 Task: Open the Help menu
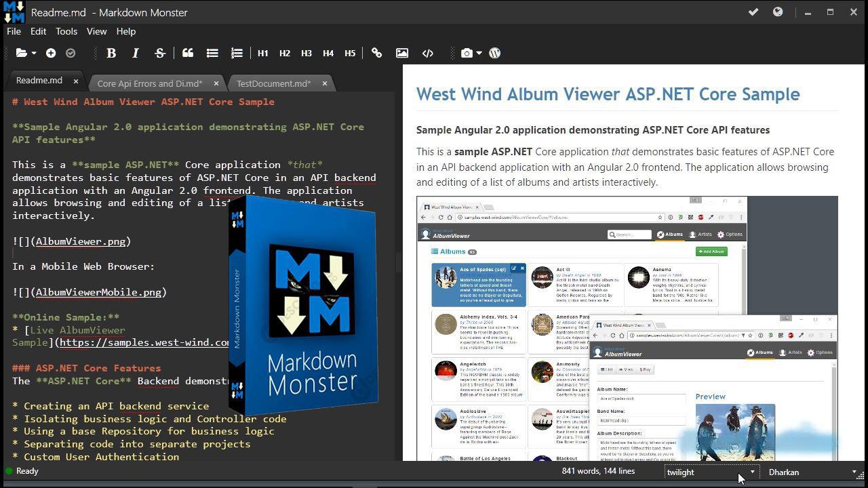click(x=125, y=31)
